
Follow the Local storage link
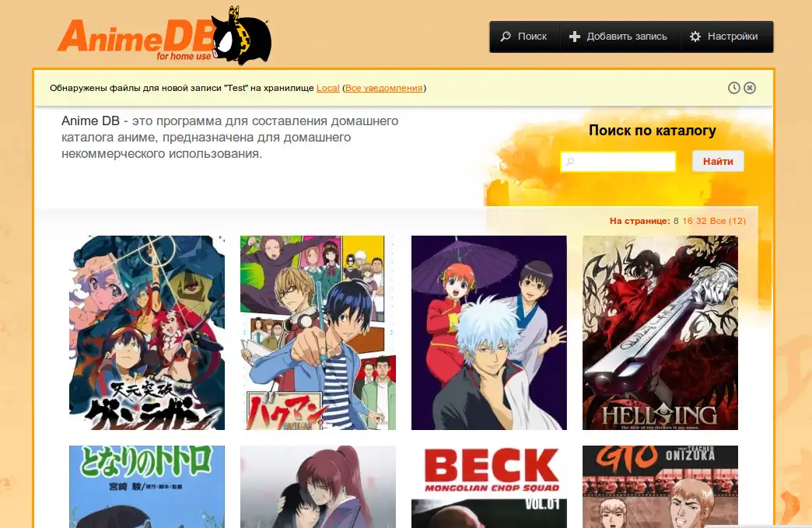pos(327,88)
